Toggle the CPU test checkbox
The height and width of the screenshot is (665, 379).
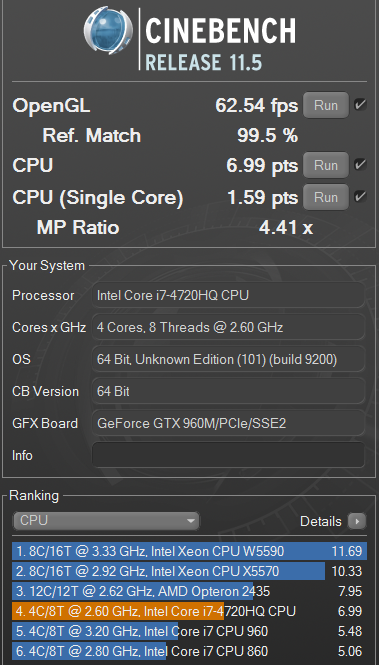[360, 165]
